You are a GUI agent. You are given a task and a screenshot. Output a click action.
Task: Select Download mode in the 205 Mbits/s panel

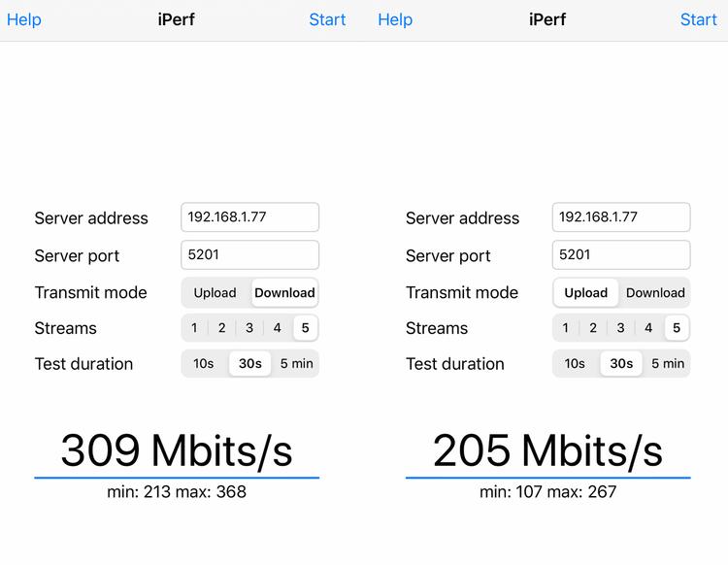click(x=655, y=292)
